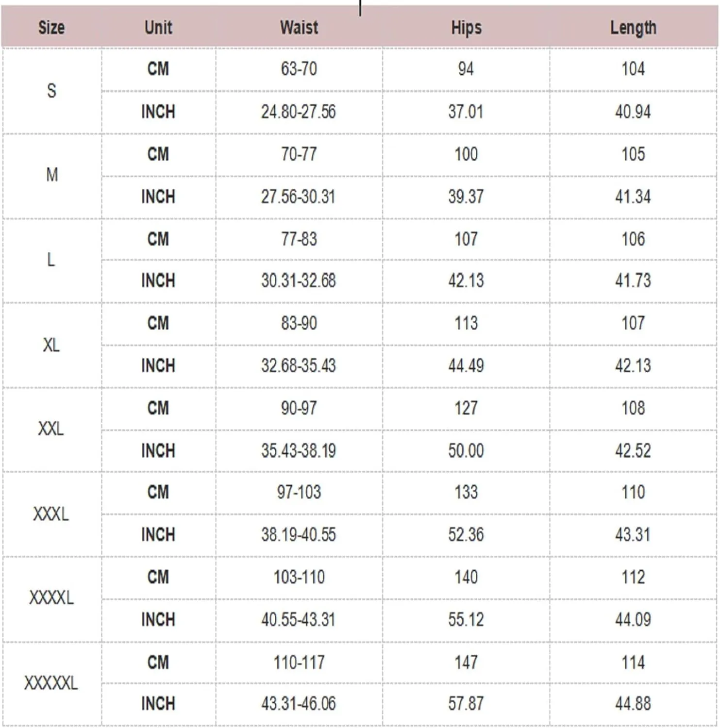
Task: Click the Size column header
Action: click(51, 28)
